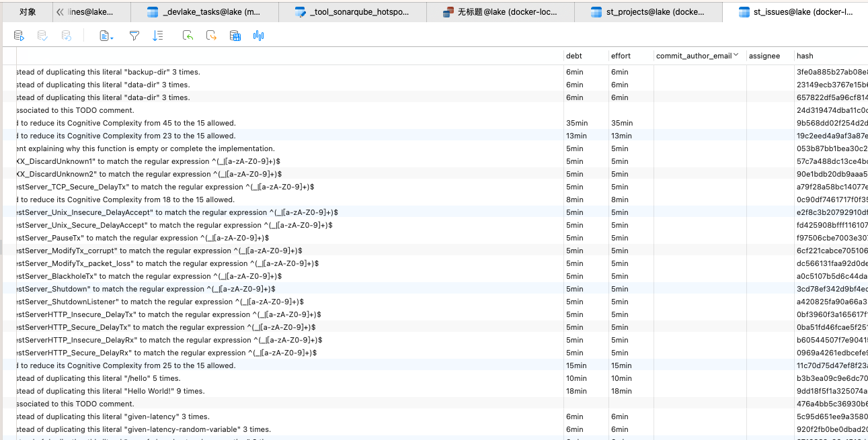The width and height of the screenshot is (868, 440).
Task: Click the edit-table icon on _tool_sonarqube tab
Action: coord(301,12)
